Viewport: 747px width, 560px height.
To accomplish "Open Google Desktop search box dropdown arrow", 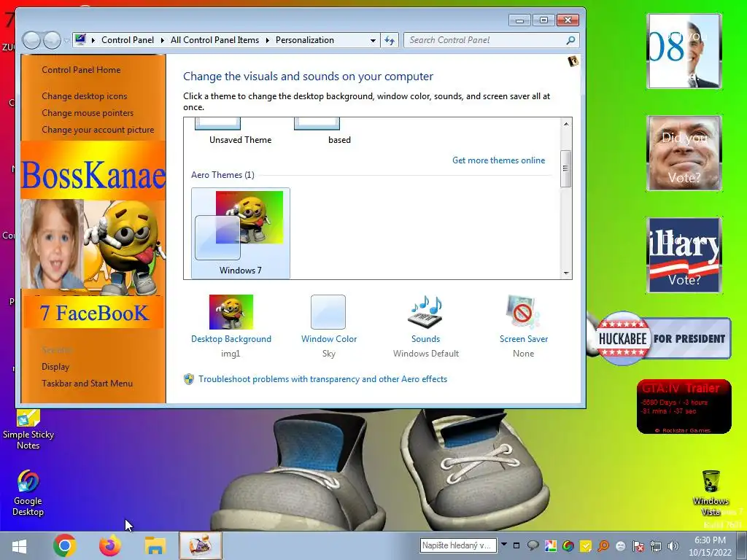I will pyautogui.click(x=503, y=544).
